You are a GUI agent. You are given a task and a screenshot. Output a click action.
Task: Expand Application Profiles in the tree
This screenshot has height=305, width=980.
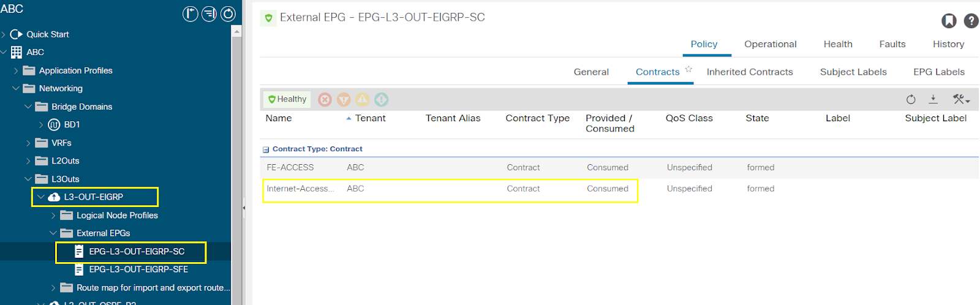click(x=16, y=70)
